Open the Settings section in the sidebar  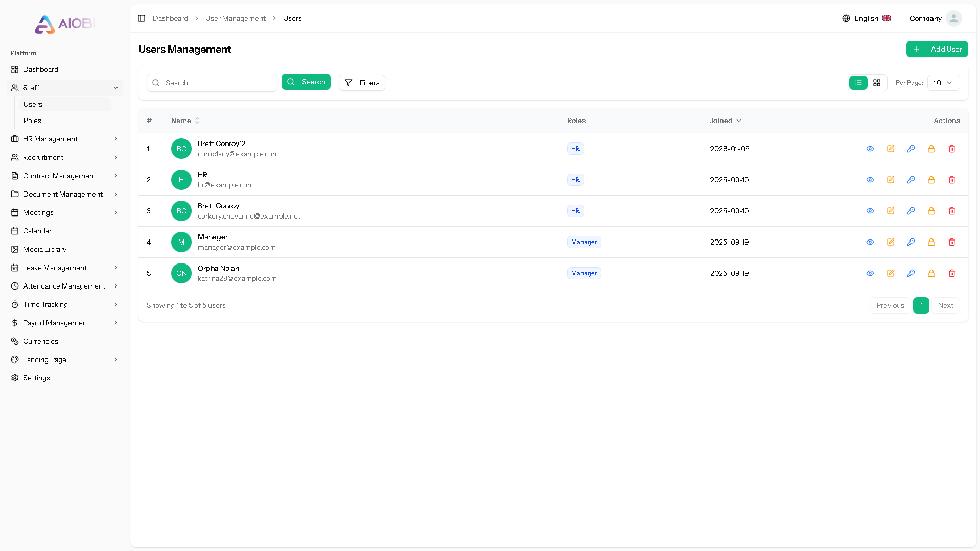[37, 378]
